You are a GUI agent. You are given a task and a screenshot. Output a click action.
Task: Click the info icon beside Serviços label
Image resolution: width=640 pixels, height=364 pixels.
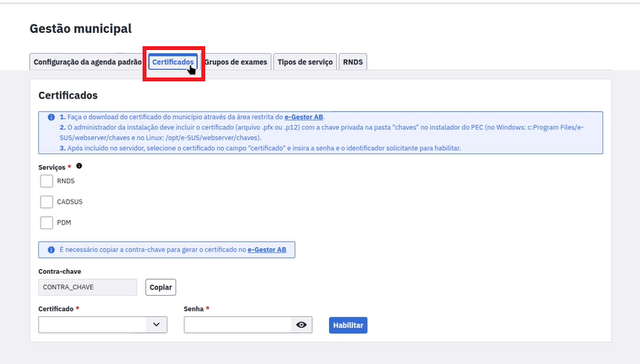[79, 166]
